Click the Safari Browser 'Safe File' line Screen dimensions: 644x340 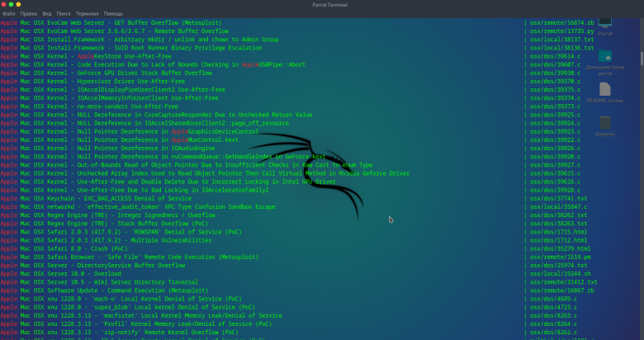pos(130,257)
